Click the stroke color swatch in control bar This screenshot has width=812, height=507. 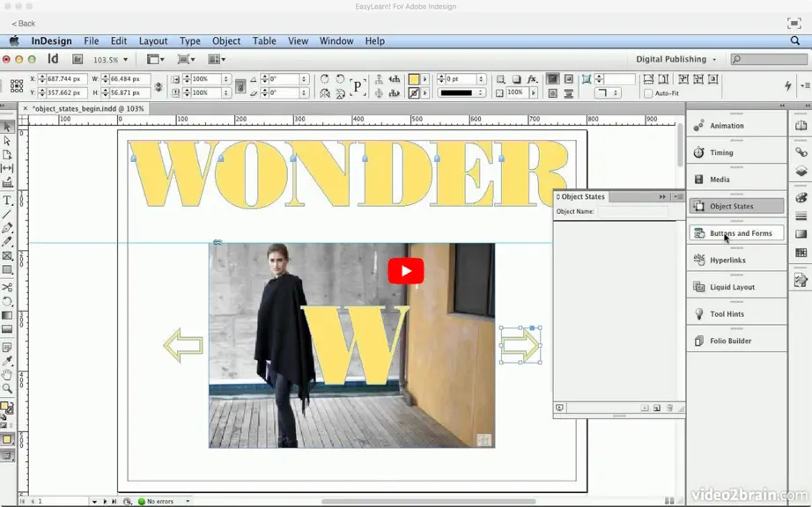point(414,93)
